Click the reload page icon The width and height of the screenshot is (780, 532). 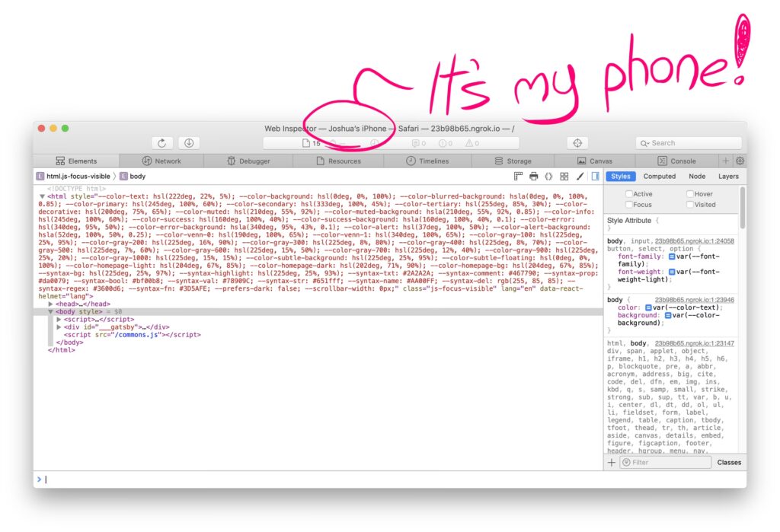click(161, 143)
